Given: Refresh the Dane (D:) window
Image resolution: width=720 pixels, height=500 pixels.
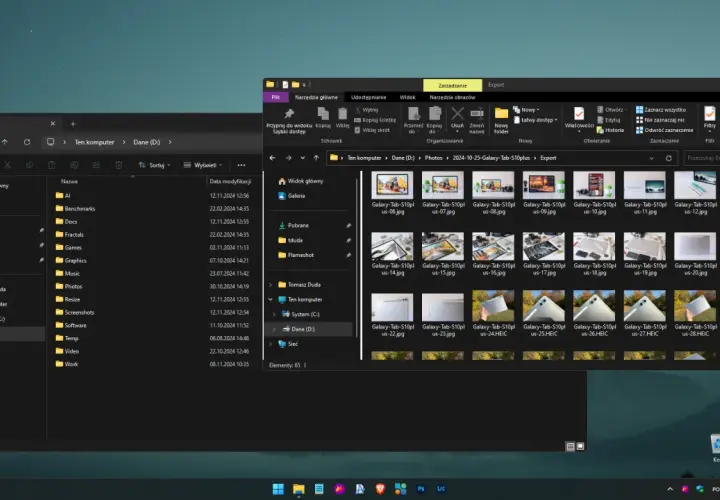Looking at the screenshot, I should (27, 142).
